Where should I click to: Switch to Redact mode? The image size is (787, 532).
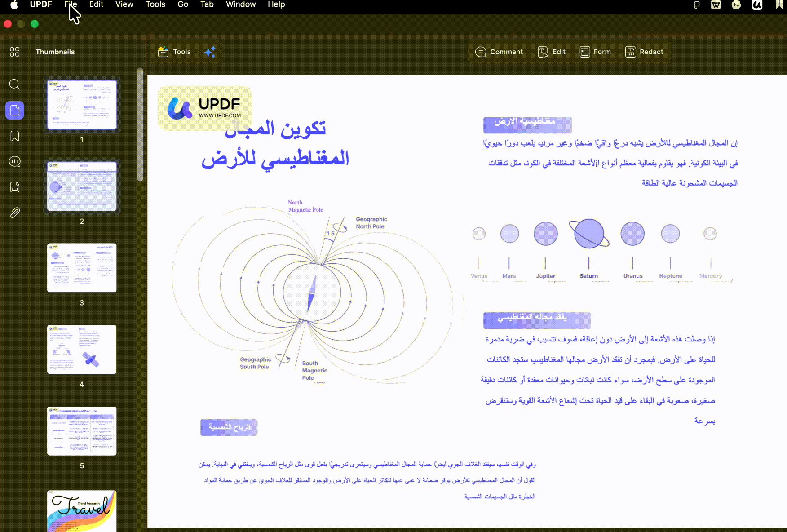pyautogui.click(x=644, y=52)
